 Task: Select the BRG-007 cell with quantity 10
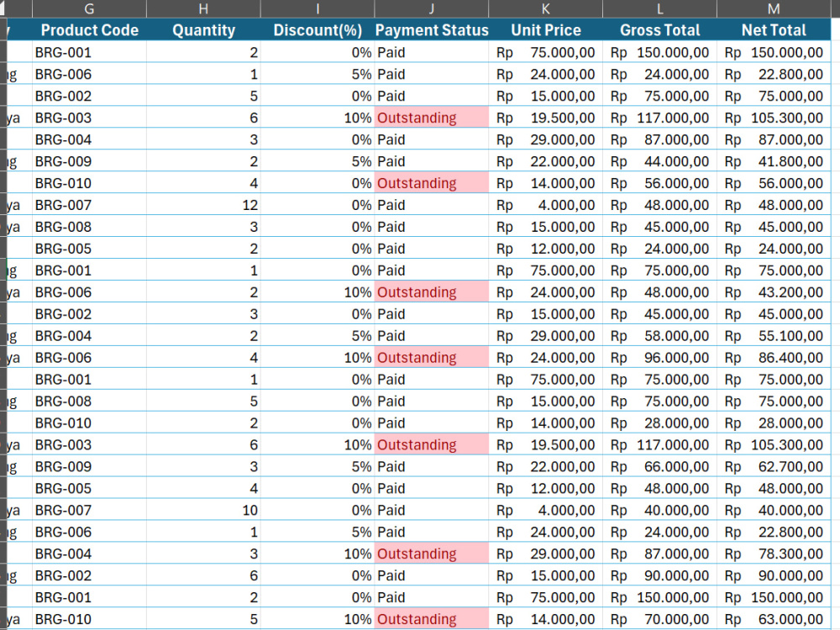coord(90,510)
